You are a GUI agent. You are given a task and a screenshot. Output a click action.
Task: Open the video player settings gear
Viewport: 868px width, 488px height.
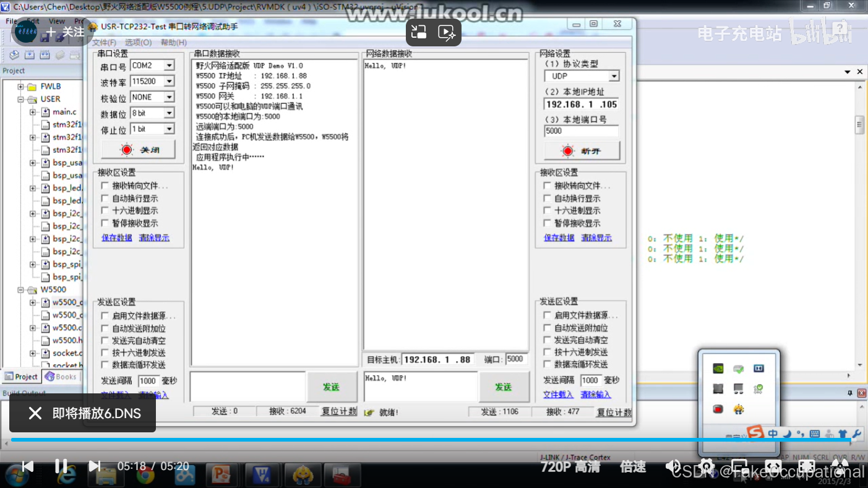point(707,466)
